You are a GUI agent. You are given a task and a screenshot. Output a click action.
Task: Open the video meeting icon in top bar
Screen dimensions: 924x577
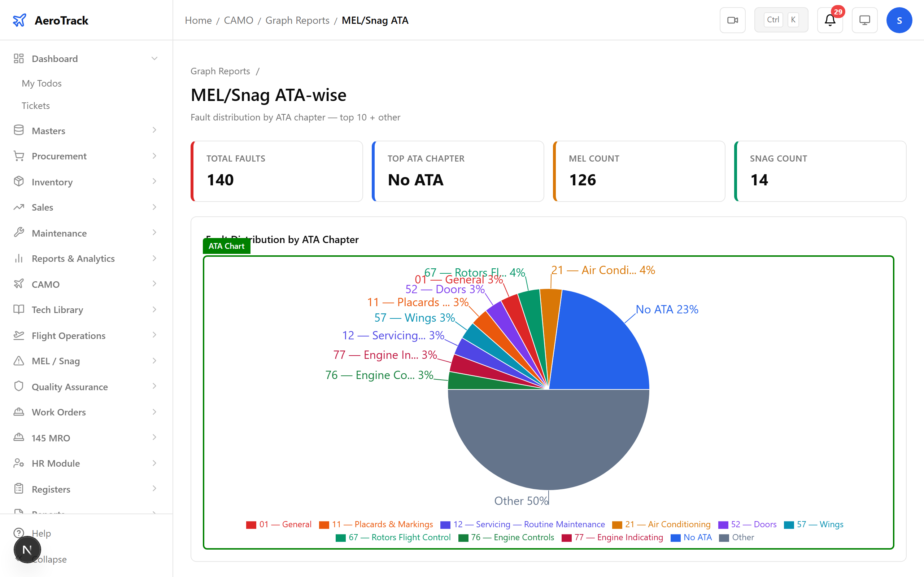732,20
